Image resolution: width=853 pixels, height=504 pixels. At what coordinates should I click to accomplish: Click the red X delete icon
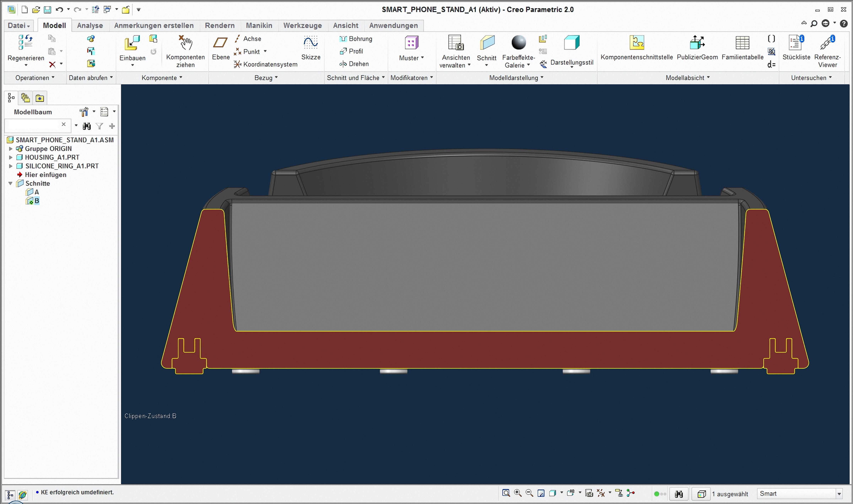click(x=52, y=64)
